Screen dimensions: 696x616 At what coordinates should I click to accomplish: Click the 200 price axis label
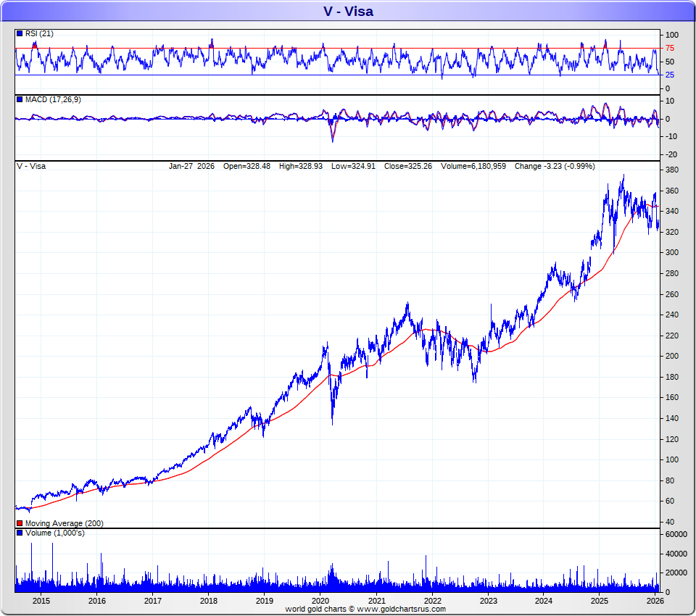click(x=672, y=356)
